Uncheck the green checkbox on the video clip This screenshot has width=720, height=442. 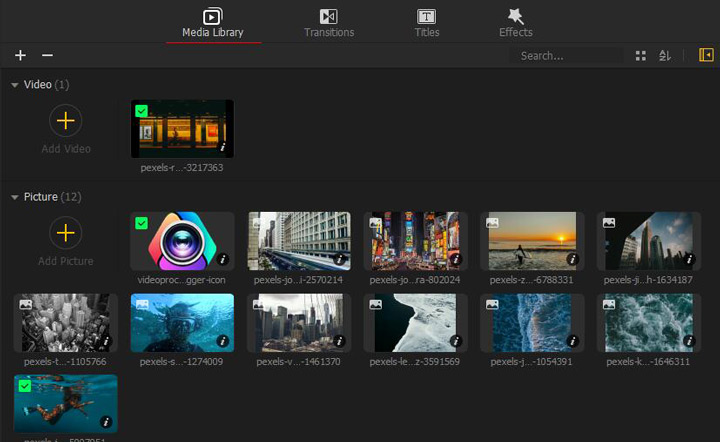point(141,111)
